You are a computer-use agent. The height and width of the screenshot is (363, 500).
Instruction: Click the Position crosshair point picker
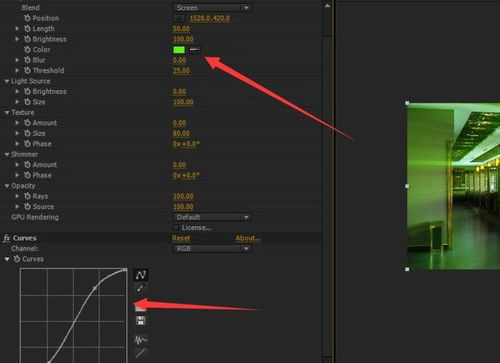tap(179, 18)
